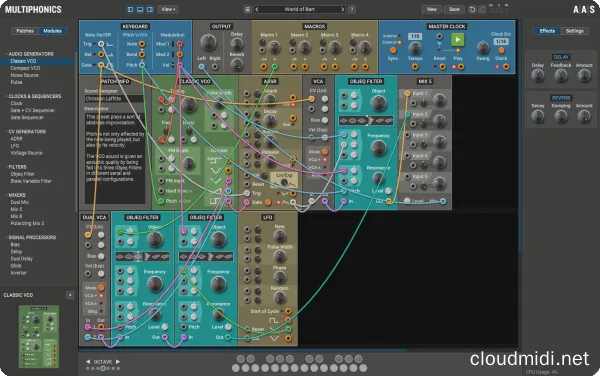This screenshot has height=376, width=600.
Task: Click the Mix 5 Input 1 jack
Action: click(x=407, y=93)
